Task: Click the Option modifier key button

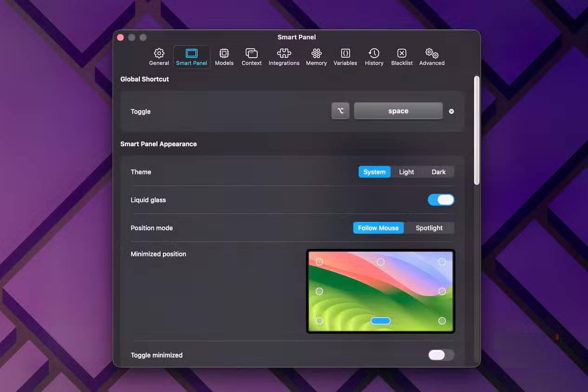Action: [340, 111]
